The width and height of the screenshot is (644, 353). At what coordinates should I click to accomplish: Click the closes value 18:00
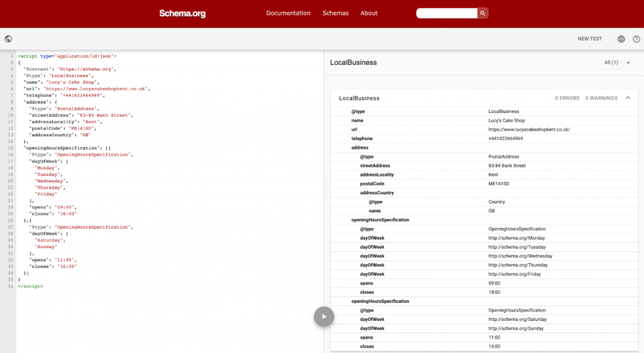click(x=494, y=292)
